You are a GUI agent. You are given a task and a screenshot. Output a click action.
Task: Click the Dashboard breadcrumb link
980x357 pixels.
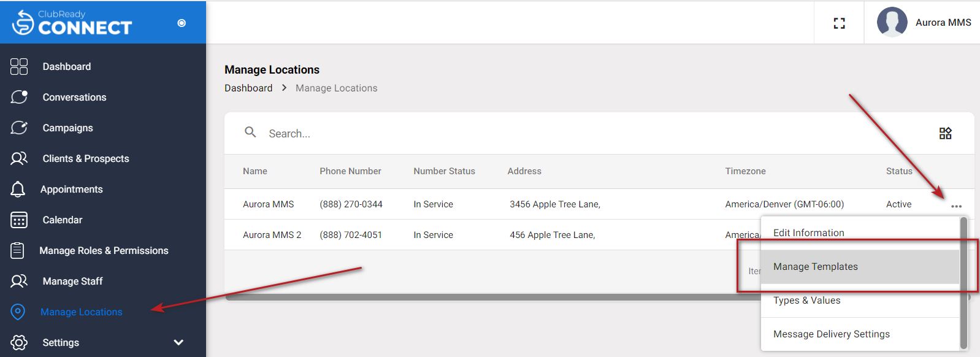click(x=248, y=88)
